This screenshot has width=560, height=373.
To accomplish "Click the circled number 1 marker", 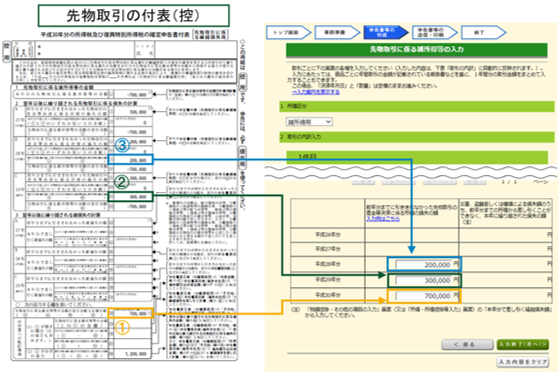I will [121, 327].
